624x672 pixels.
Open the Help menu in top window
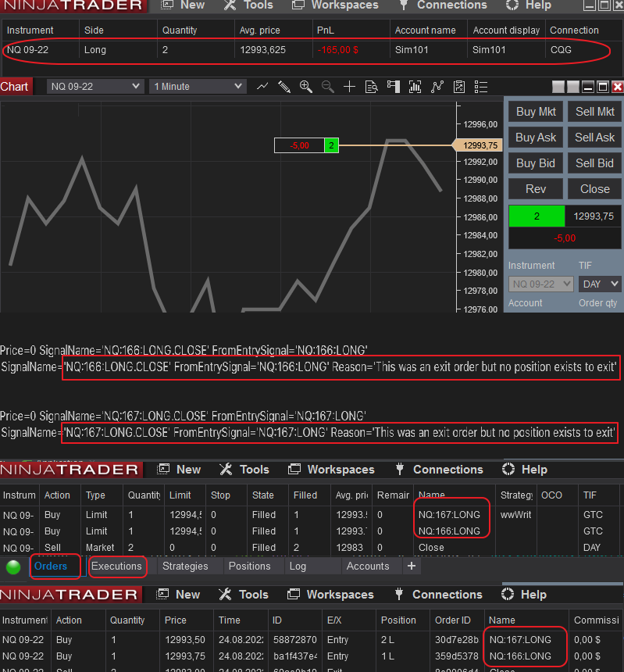tap(529, 5)
